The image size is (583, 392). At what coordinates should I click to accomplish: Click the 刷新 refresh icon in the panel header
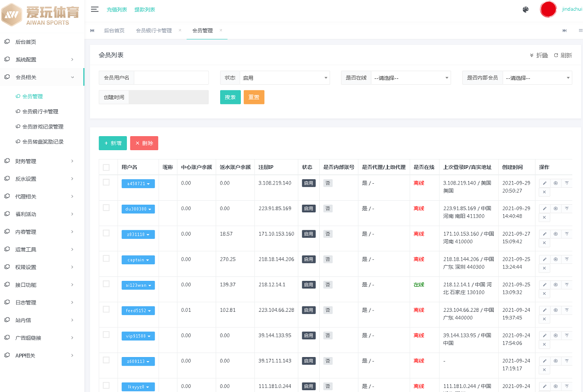pos(556,55)
